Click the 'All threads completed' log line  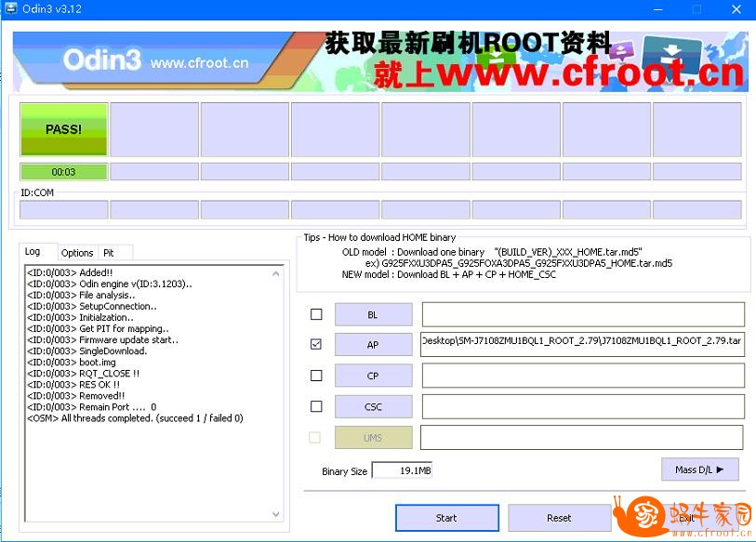coord(135,418)
